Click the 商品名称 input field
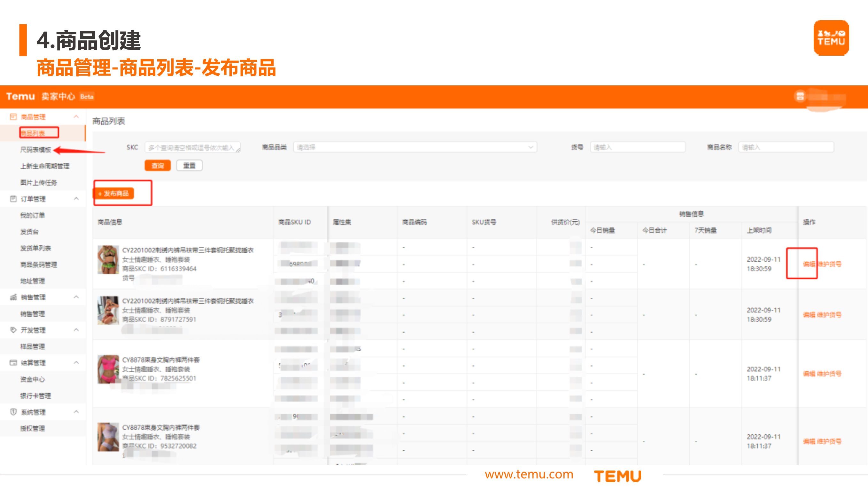This screenshot has width=868, height=491. (x=786, y=147)
